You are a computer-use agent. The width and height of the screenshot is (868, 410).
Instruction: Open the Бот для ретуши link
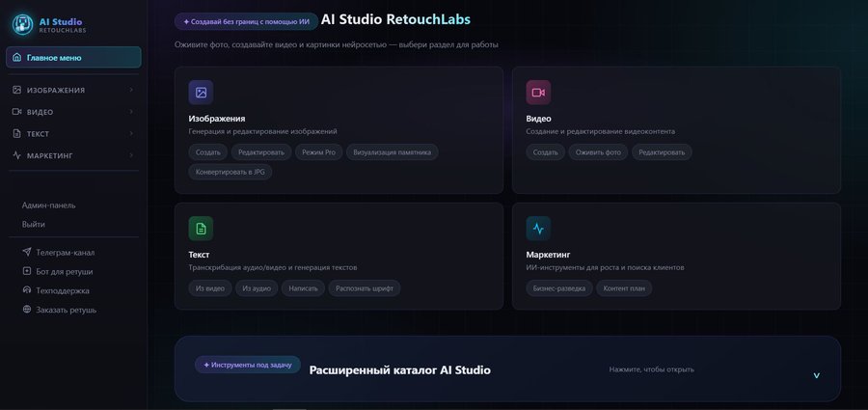point(65,271)
